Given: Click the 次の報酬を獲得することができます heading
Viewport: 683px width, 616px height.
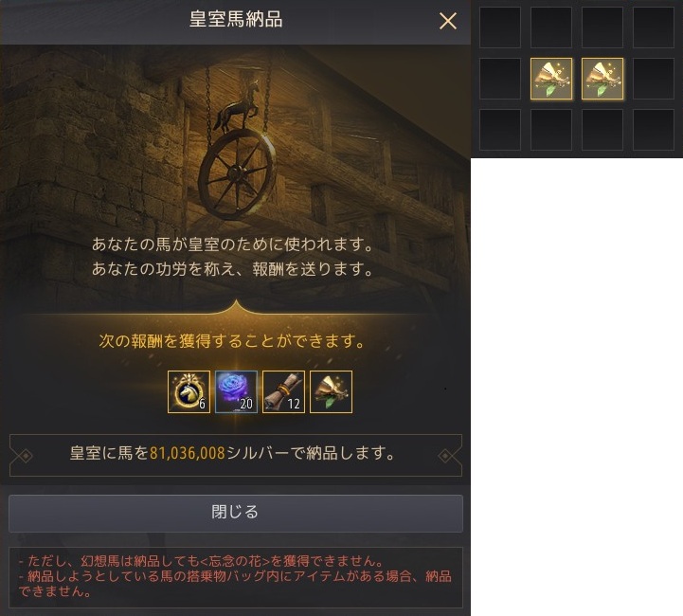Looking at the screenshot, I should pos(233,340).
